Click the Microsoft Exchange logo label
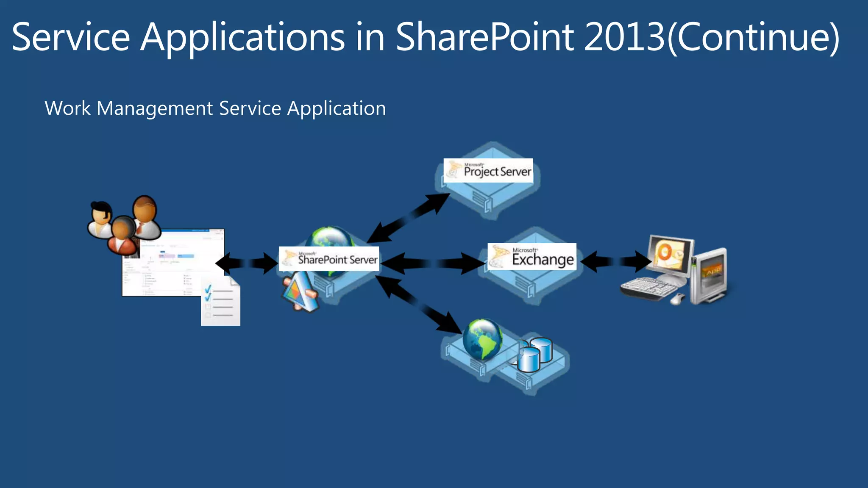The height and width of the screenshot is (488, 868). point(532,257)
